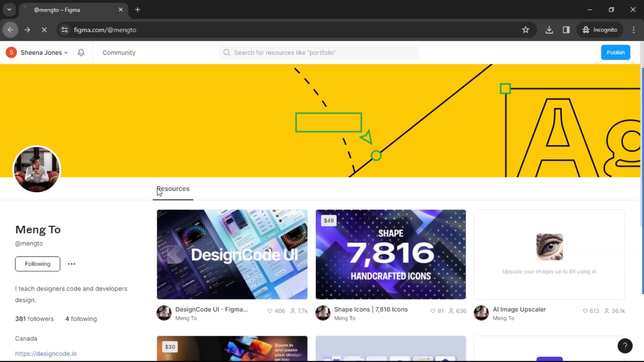644x362 pixels.
Task: Click the designcode.io profile link
Action: coord(46,354)
